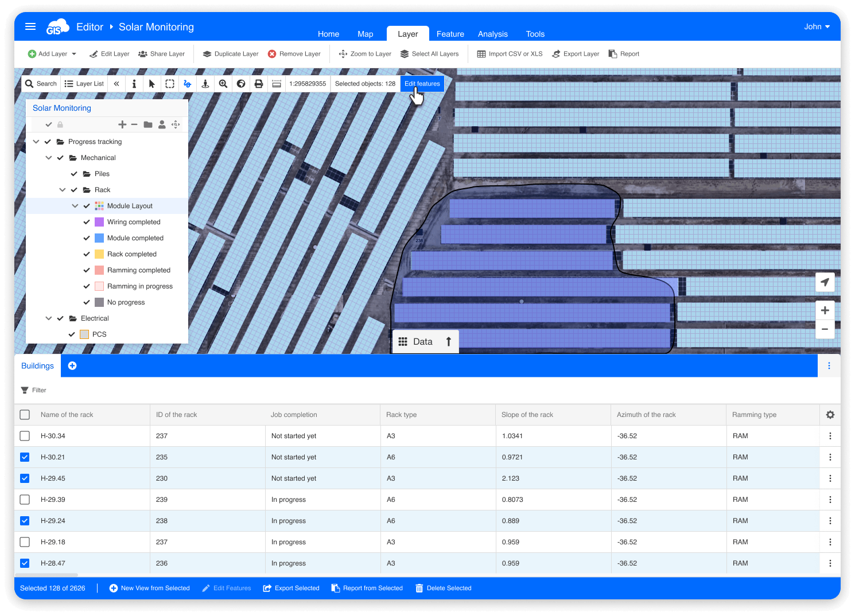855x616 pixels.
Task: Click user icon in layer panel toolbar
Action: (x=162, y=124)
